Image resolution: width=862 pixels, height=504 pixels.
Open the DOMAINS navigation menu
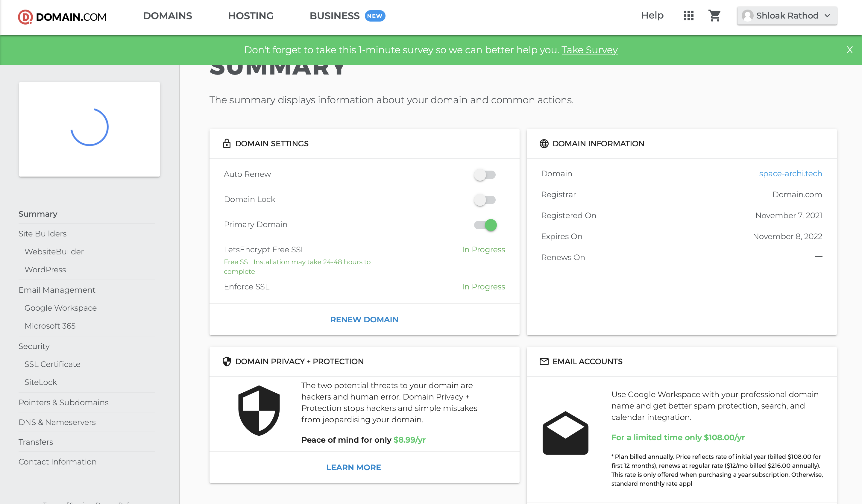tap(167, 16)
